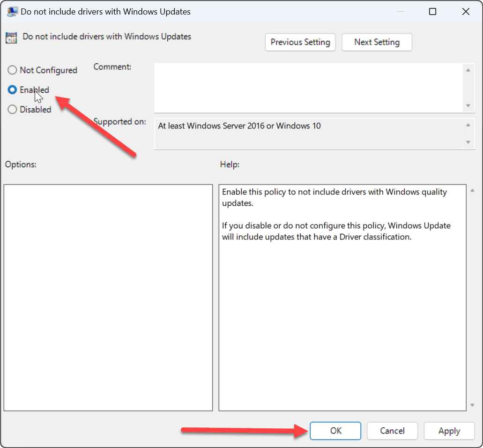
Task: Click the policy editor icon in title bar
Action: point(12,12)
